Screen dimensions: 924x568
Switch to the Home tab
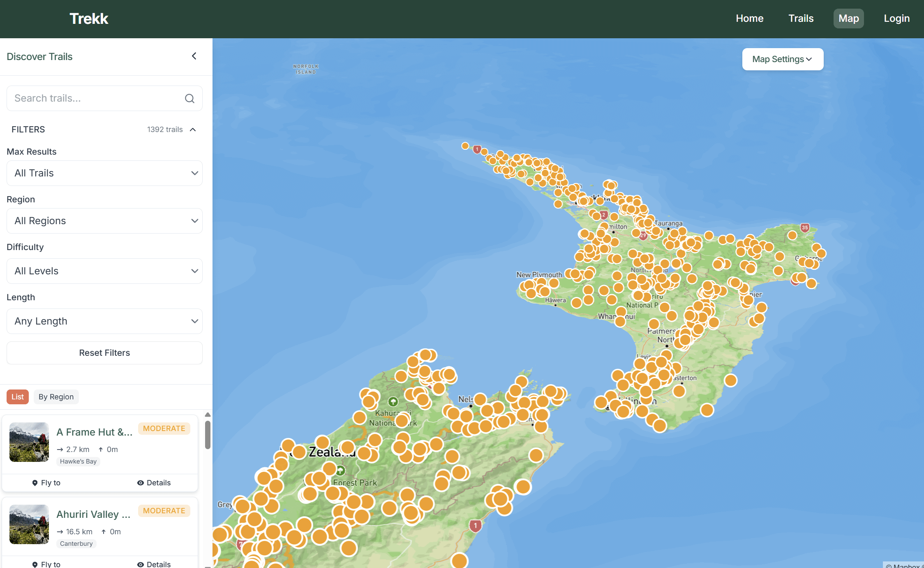pos(749,18)
